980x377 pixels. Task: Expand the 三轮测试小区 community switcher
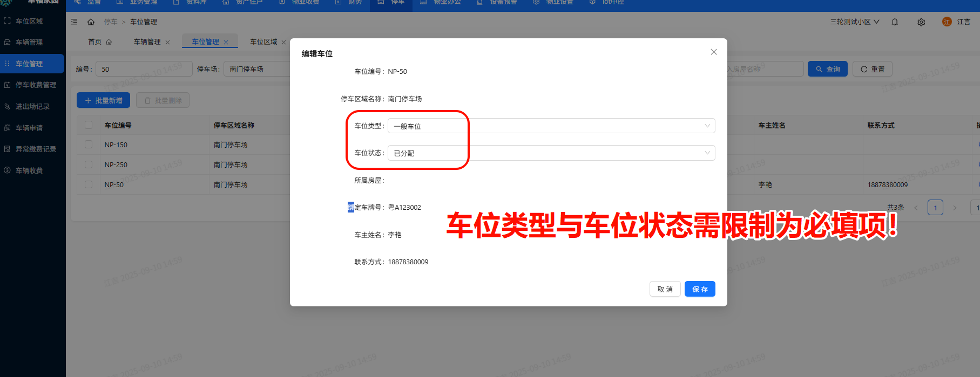pyautogui.click(x=855, y=22)
